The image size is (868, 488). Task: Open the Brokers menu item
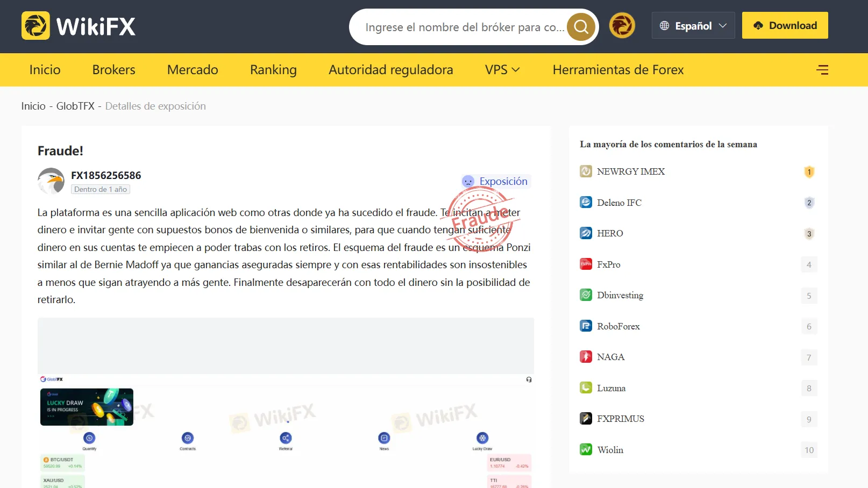(113, 70)
